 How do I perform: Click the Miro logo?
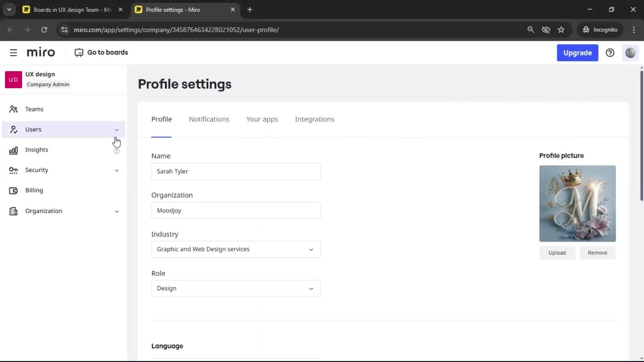41,53
